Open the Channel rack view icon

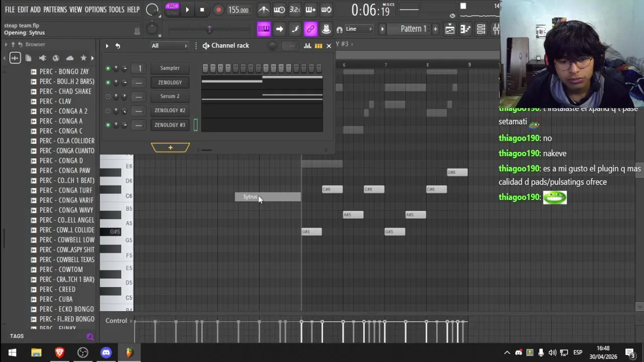click(481, 29)
